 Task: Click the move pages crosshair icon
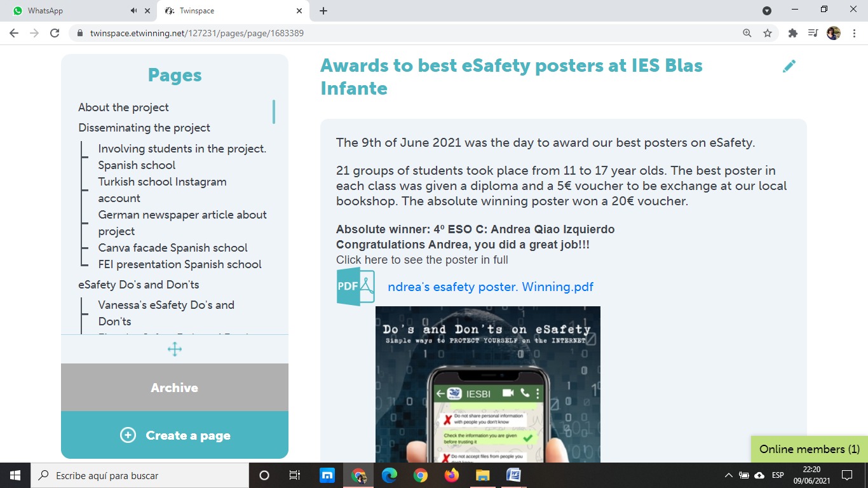[x=175, y=349]
